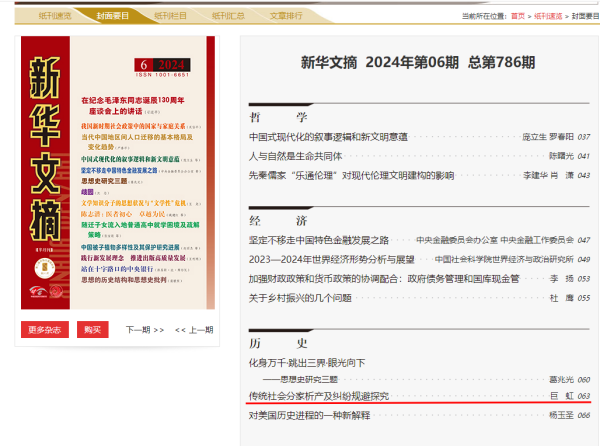This screenshot has width=600, height=446.
Task: Go to the 文章排行 tab
Action: (286, 16)
